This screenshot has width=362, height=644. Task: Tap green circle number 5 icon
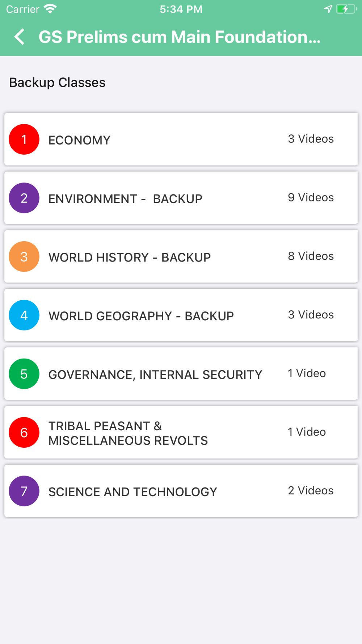coord(24,374)
